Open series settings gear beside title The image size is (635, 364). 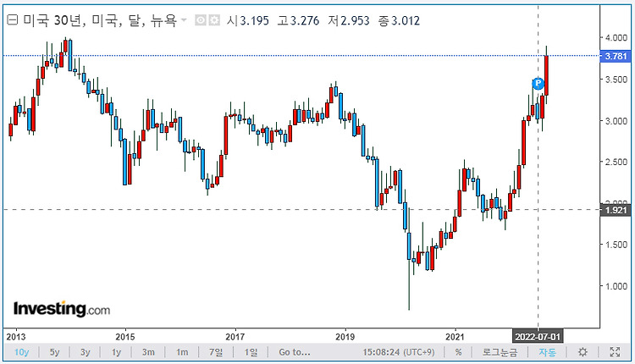coord(214,19)
